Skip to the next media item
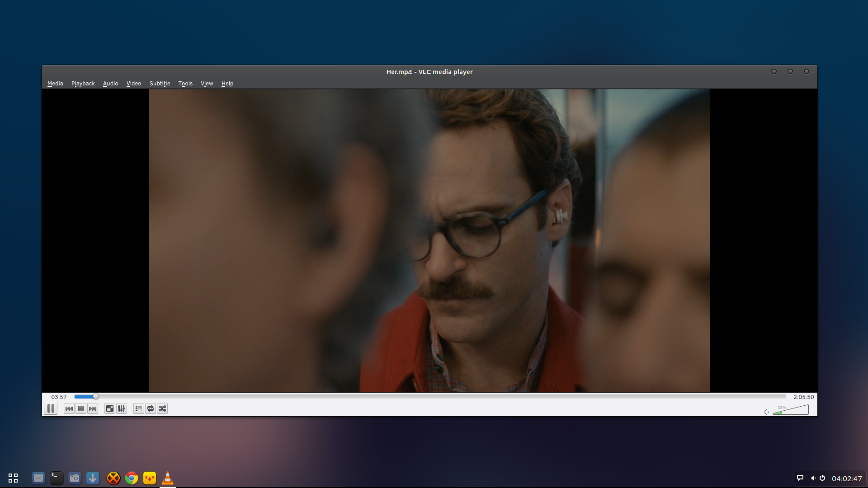Viewport: 868px width, 488px height. 93,408
